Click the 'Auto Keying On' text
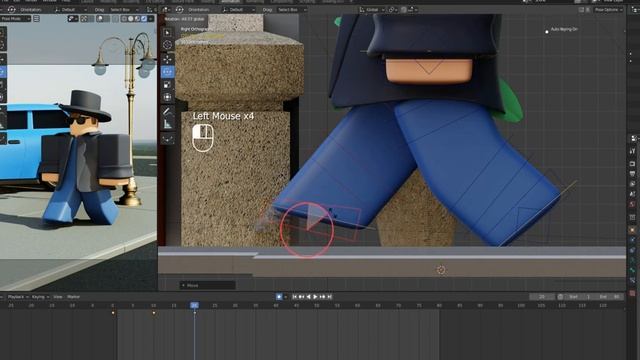The width and height of the screenshot is (640, 360). click(x=564, y=29)
